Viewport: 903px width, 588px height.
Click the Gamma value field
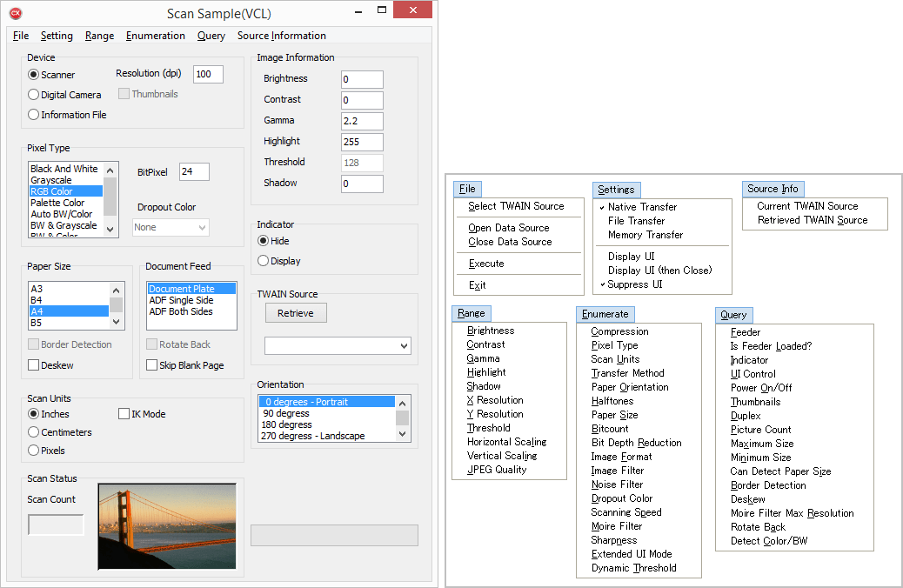click(x=362, y=121)
